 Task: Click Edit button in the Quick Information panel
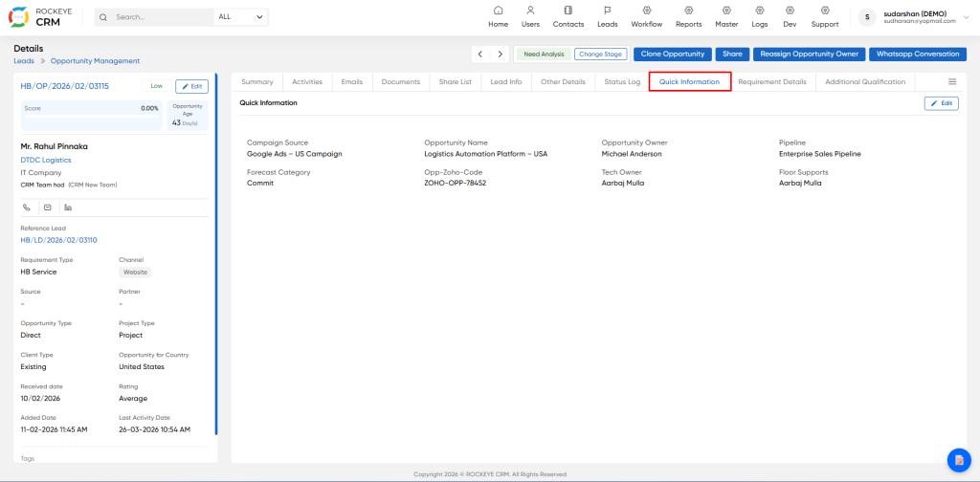[942, 103]
